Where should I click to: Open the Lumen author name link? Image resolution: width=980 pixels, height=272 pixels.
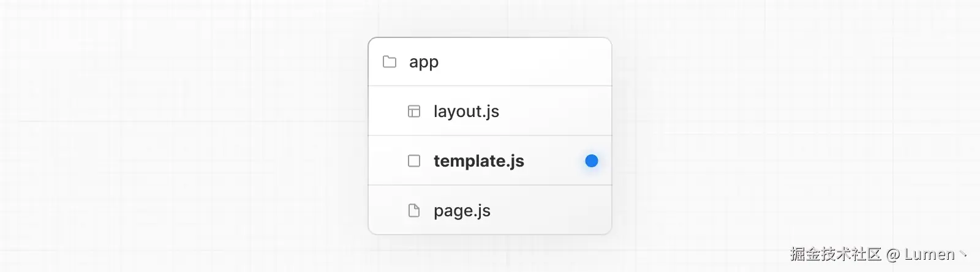pos(929,254)
